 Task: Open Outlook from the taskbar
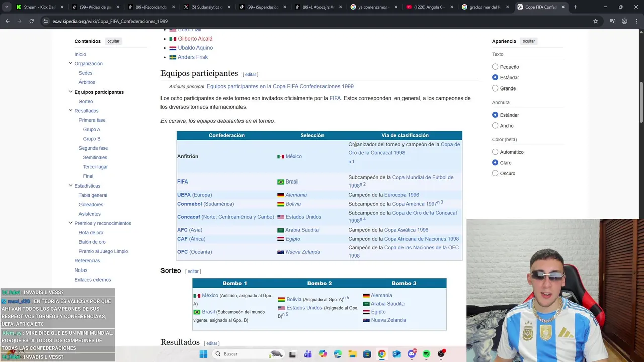tap(396, 354)
